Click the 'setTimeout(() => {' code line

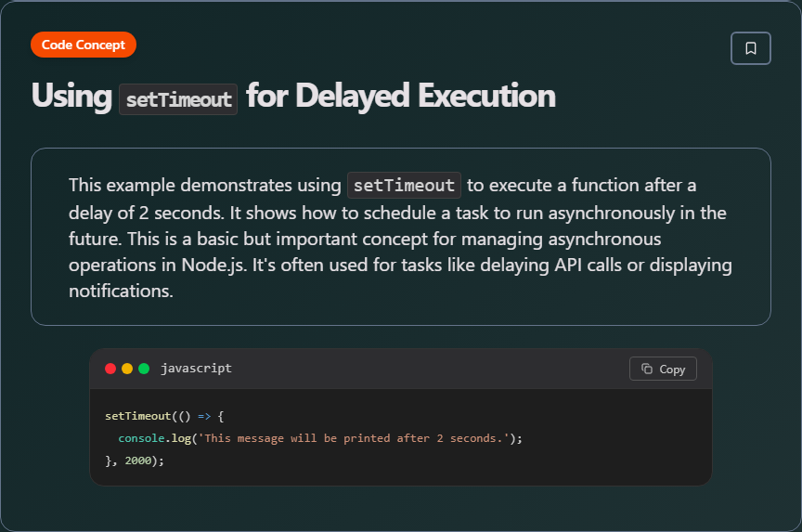pyautogui.click(x=164, y=416)
